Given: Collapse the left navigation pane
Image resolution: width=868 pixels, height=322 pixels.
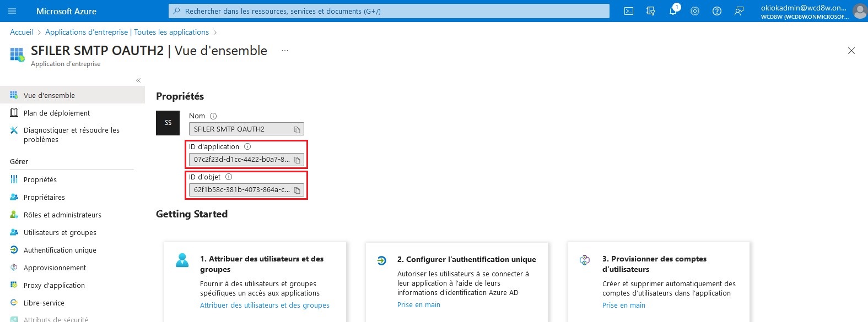Looking at the screenshot, I should (138, 80).
